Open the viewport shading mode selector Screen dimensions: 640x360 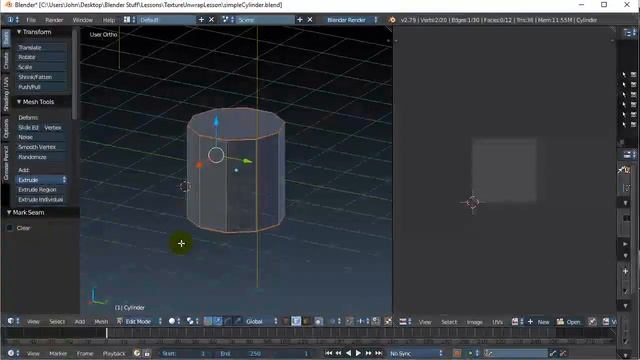pos(174,322)
